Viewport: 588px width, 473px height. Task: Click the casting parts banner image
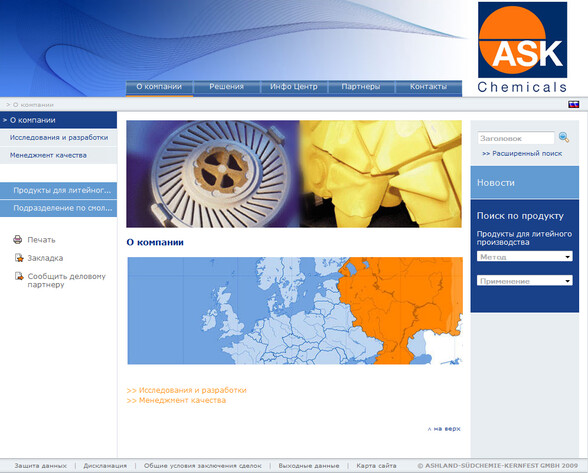pos(294,174)
